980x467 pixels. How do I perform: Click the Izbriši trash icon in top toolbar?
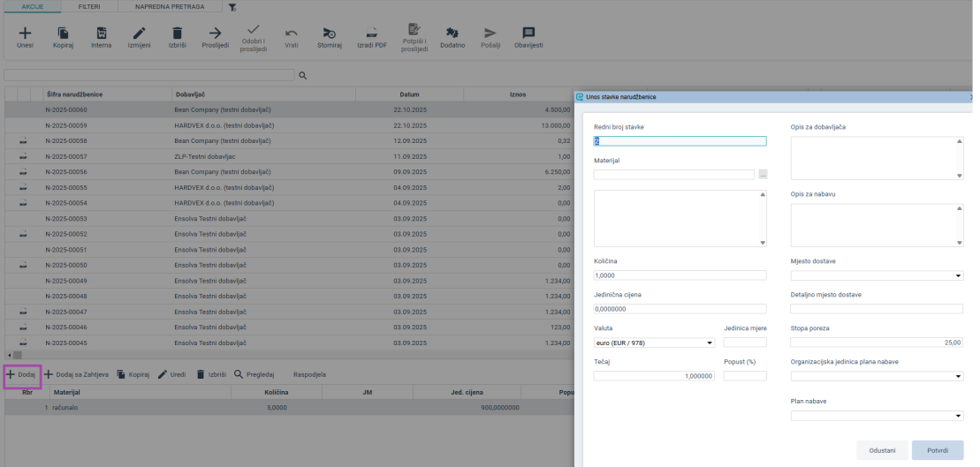(x=177, y=33)
